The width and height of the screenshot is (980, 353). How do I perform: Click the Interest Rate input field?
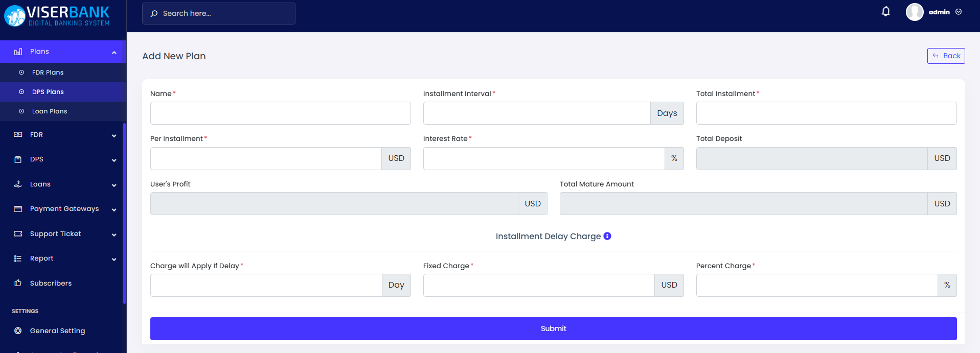[543, 158]
